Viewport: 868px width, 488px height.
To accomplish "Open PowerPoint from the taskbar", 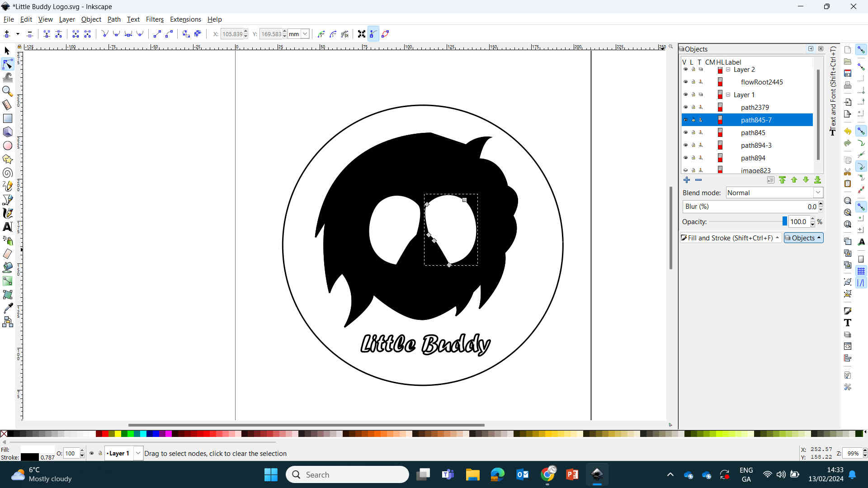I will click(572, 474).
